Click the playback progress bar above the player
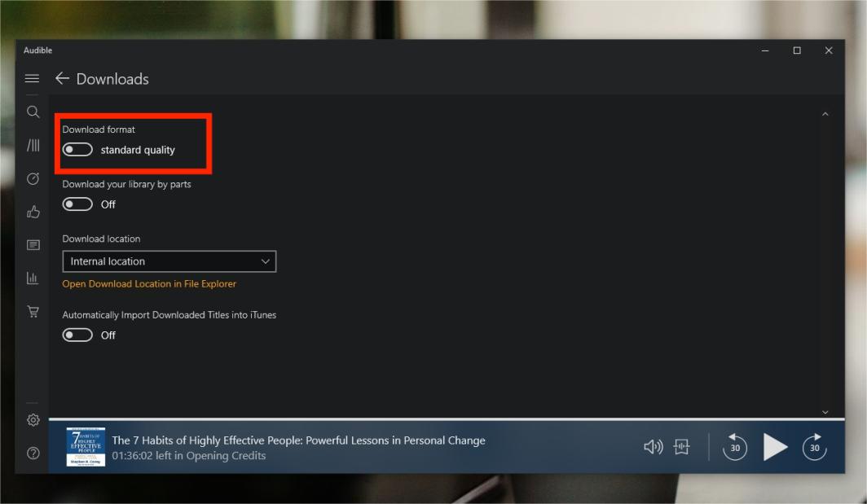Viewport: 867px width, 504px height. click(x=447, y=419)
